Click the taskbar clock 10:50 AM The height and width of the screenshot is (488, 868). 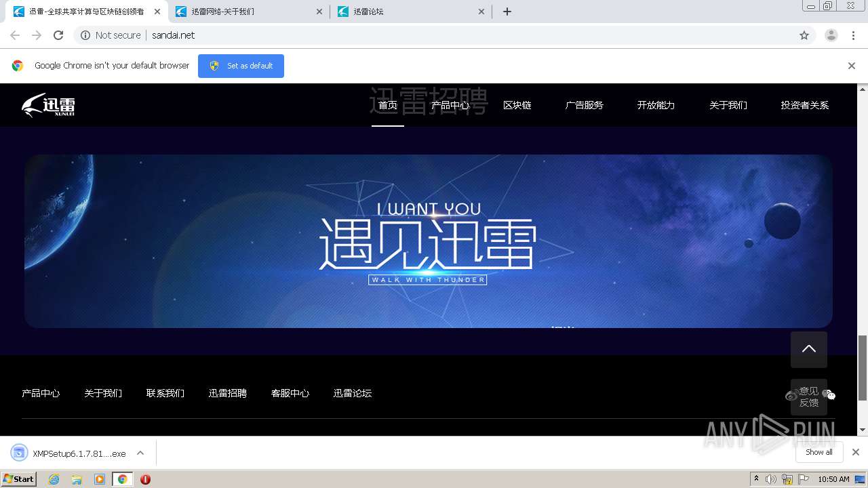pos(833,479)
